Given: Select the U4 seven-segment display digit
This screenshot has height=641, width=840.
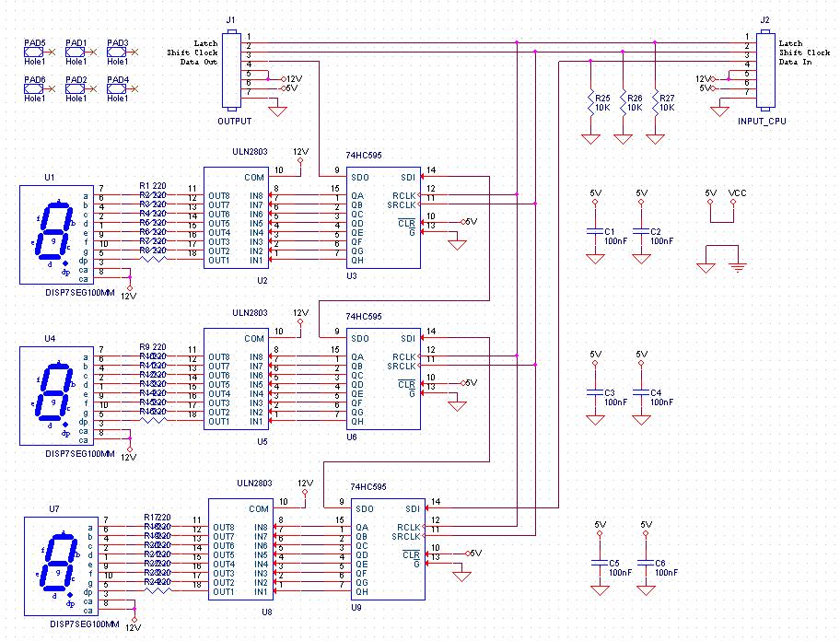Looking at the screenshot, I should [x=52, y=392].
